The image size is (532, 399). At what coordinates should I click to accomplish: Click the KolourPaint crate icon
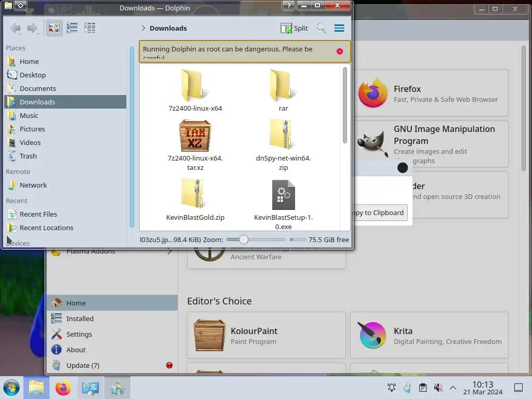pyautogui.click(x=209, y=335)
